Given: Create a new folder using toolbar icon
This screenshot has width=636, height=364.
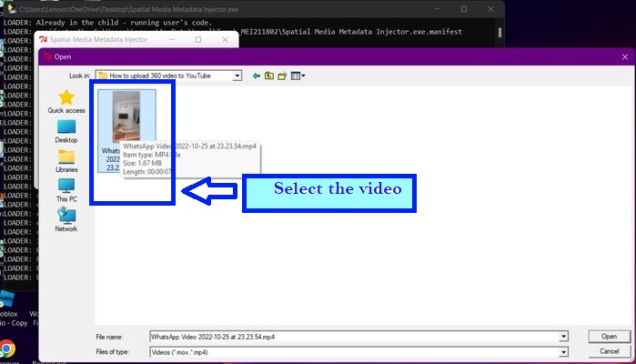Looking at the screenshot, I should click(282, 76).
